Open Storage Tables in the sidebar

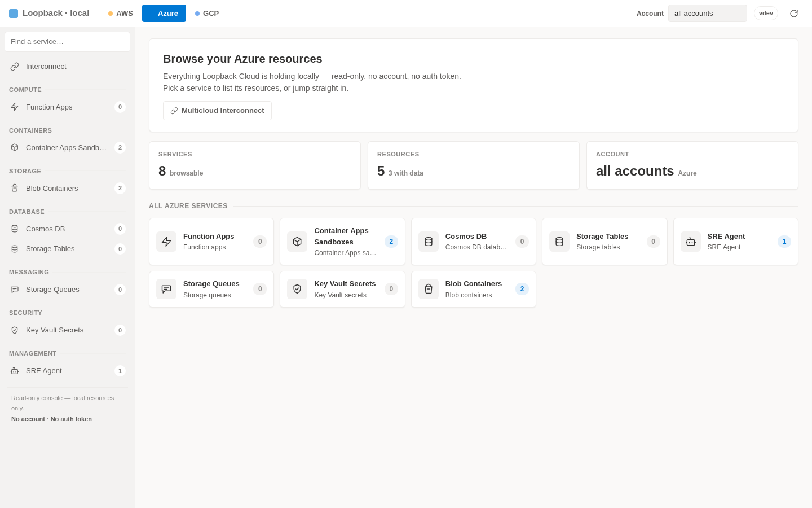[68, 249]
